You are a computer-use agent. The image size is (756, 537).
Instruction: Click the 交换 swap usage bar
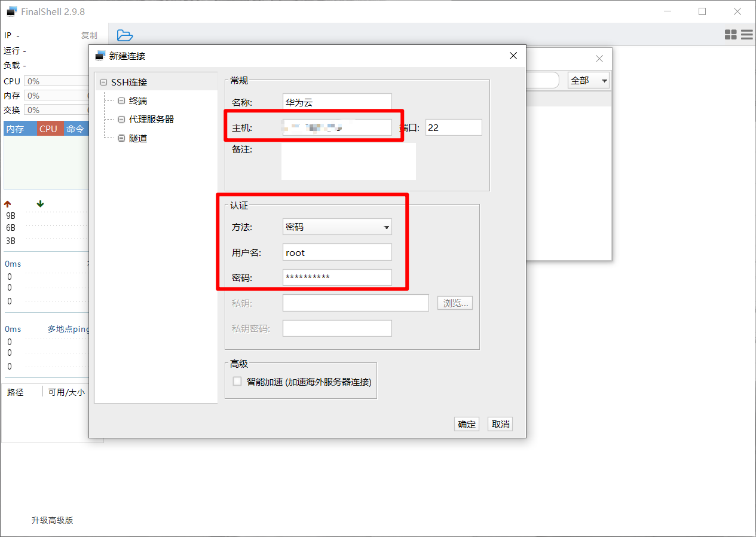(57, 110)
